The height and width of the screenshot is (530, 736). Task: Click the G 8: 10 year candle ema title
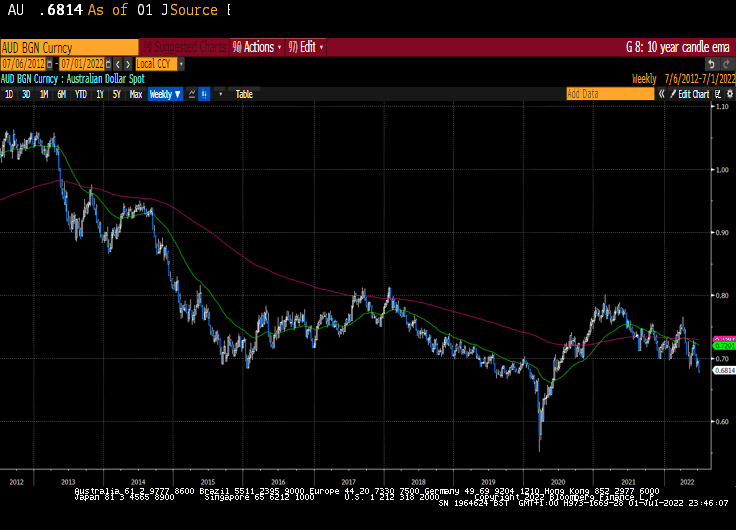pos(678,47)
